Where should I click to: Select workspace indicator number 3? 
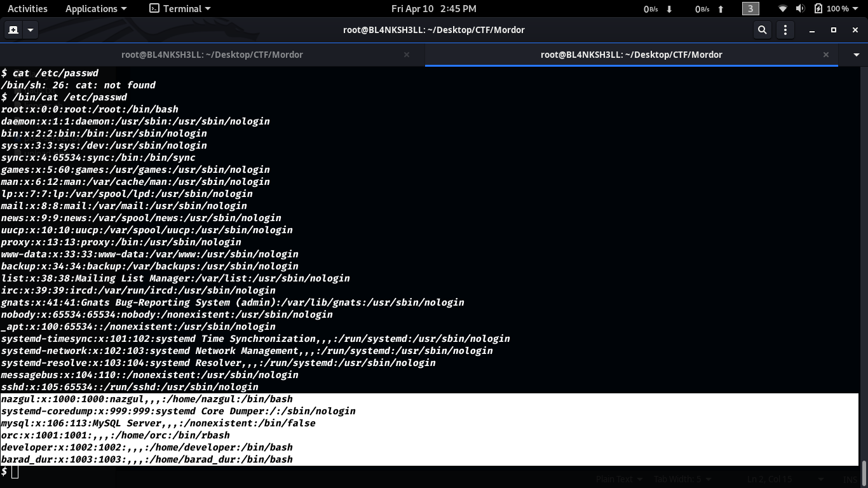click(x=750, y=9)
